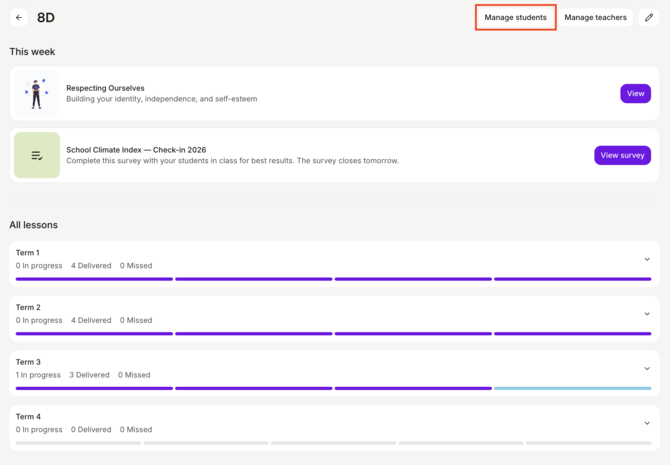Click Term 2's last purple progress segment
This screenshot has height=465, width=670.
(573, 334)
